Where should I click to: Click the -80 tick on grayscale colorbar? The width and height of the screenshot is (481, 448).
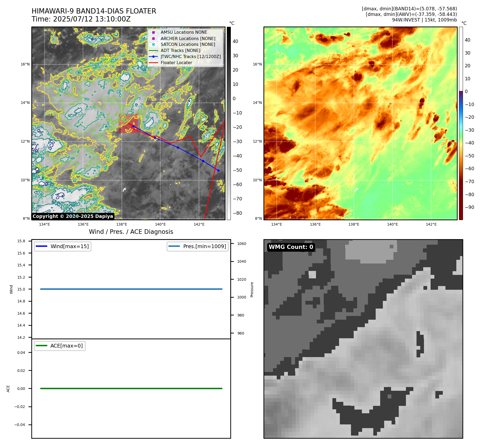(x=237, y=213)
